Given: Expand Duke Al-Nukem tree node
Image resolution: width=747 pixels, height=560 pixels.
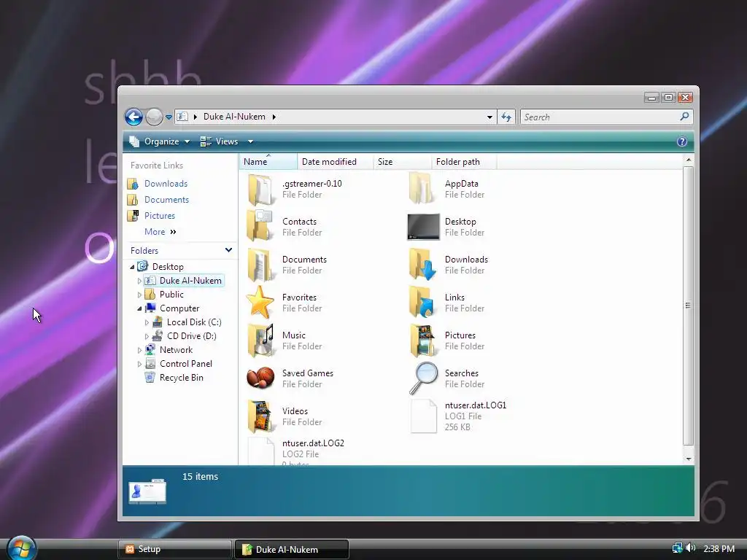Looking at the screenshot, I should tap(139, 281).
